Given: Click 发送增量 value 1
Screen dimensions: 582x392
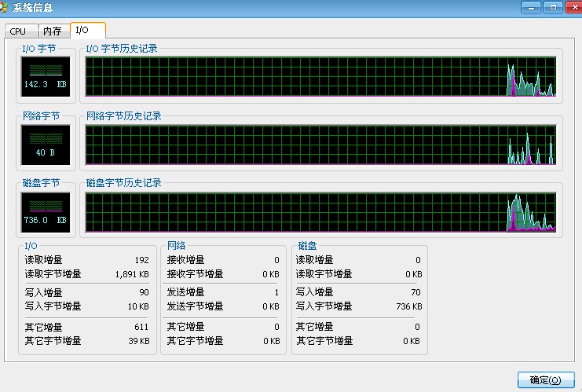Looking at the screenshot, I should click(x=276, y=292).
